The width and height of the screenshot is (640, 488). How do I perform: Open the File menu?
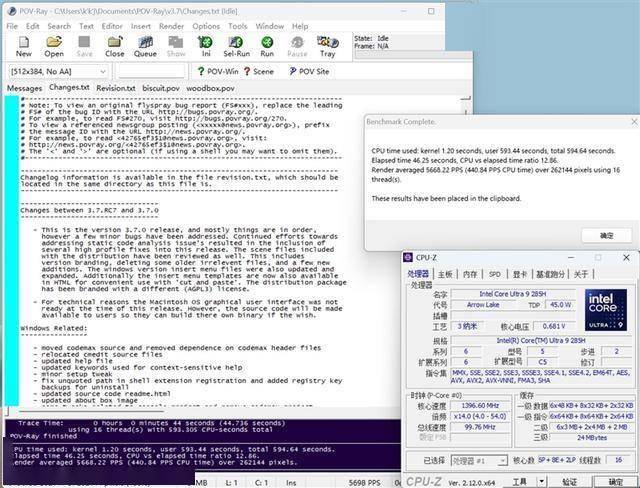point(12,26)
